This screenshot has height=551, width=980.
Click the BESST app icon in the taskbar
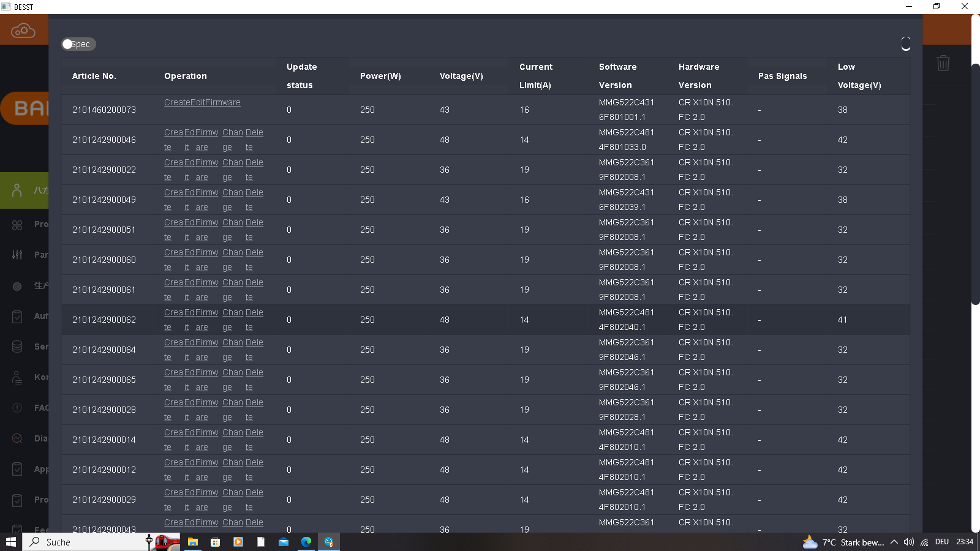(x=329, y=542)
